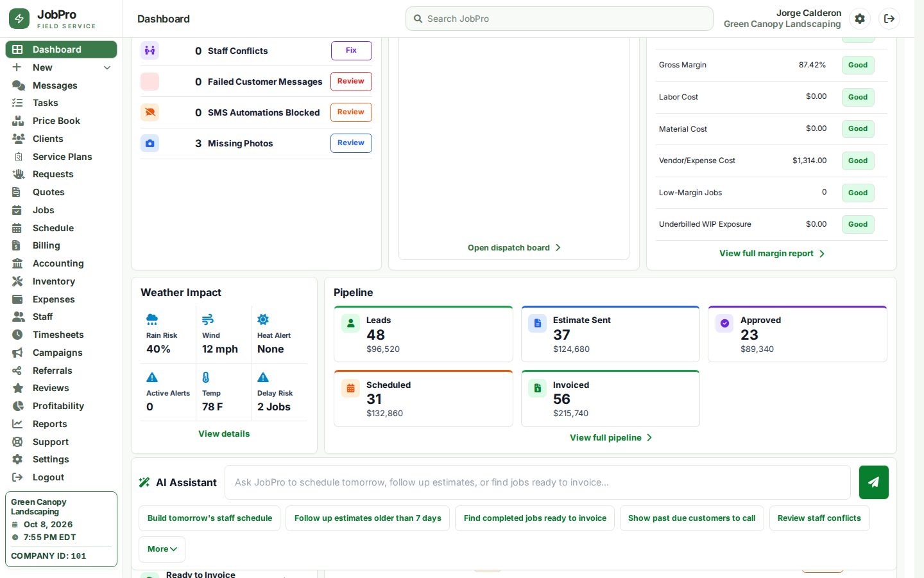Click Show past due customers to call

pos(692,518)
